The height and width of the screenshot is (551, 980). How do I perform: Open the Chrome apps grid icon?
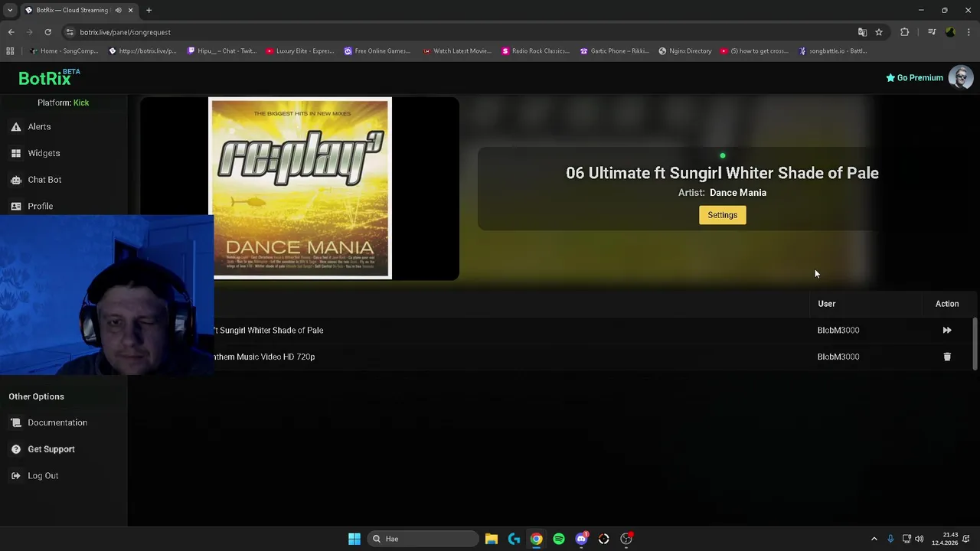(10, 51)
